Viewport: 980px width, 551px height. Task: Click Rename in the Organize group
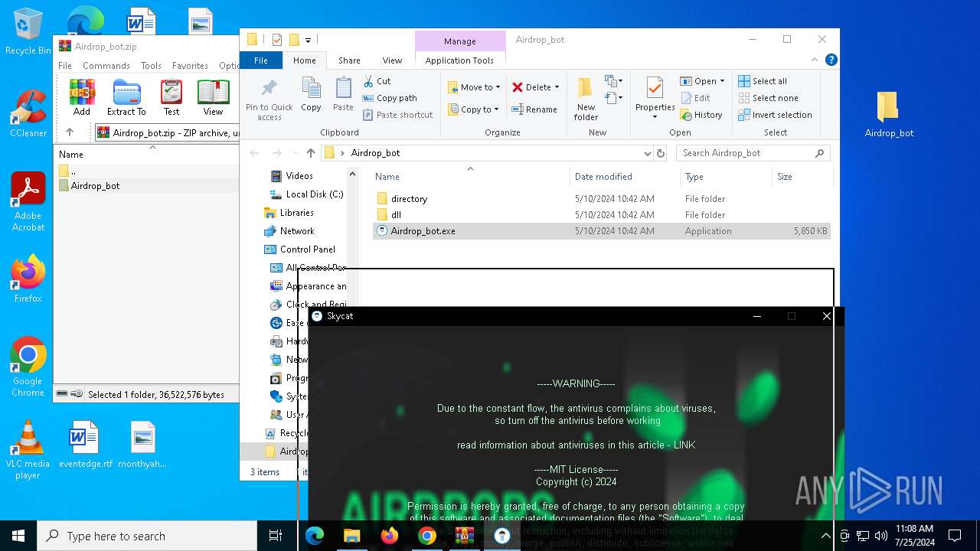click(x=534, y=109)
